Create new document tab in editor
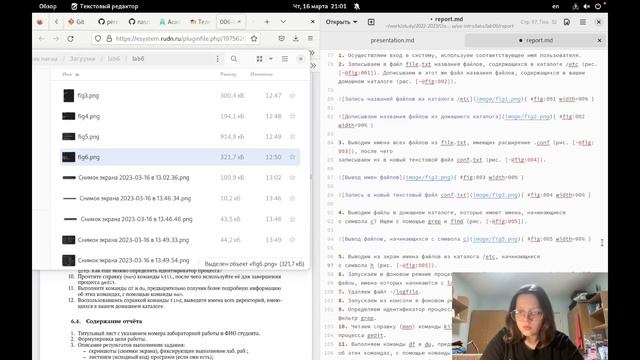This screenshot has height=360, width=640. coord(371,22)
